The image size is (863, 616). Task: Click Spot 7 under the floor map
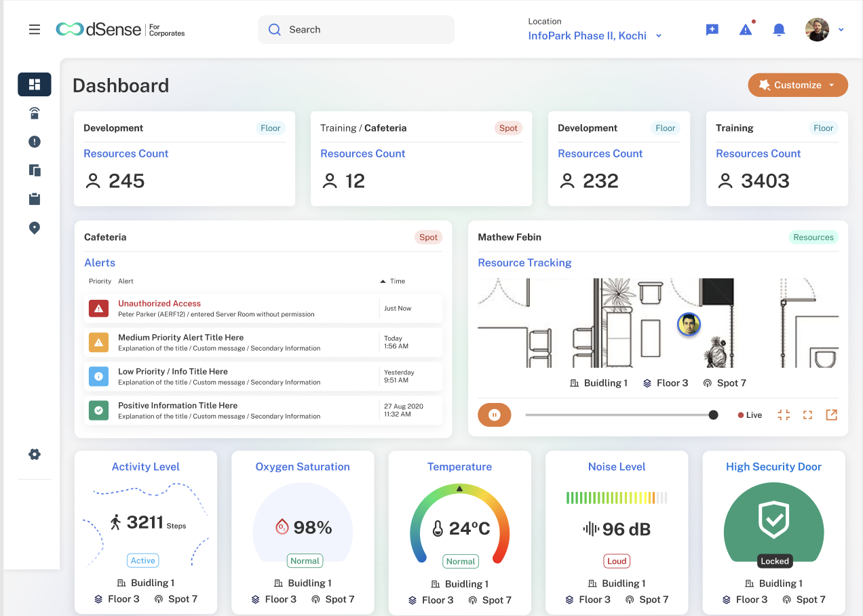(725, 383)
